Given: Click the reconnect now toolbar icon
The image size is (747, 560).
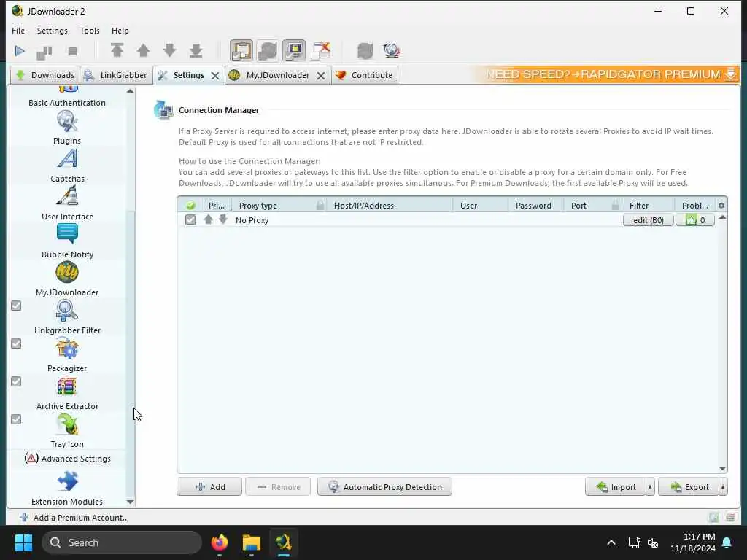Looking at the screenshot, I should tap(365, 50).
